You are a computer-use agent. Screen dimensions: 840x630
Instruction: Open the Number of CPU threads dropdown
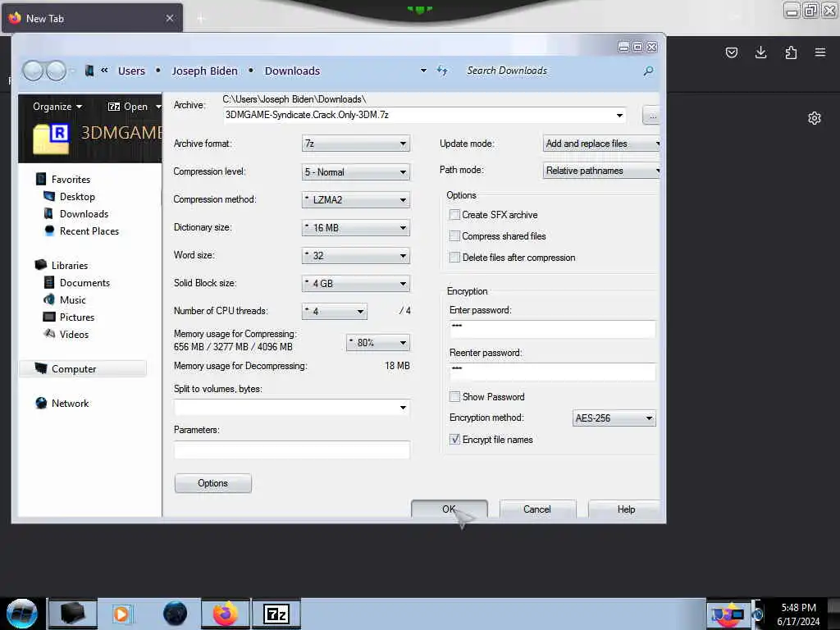pos(335,311)
